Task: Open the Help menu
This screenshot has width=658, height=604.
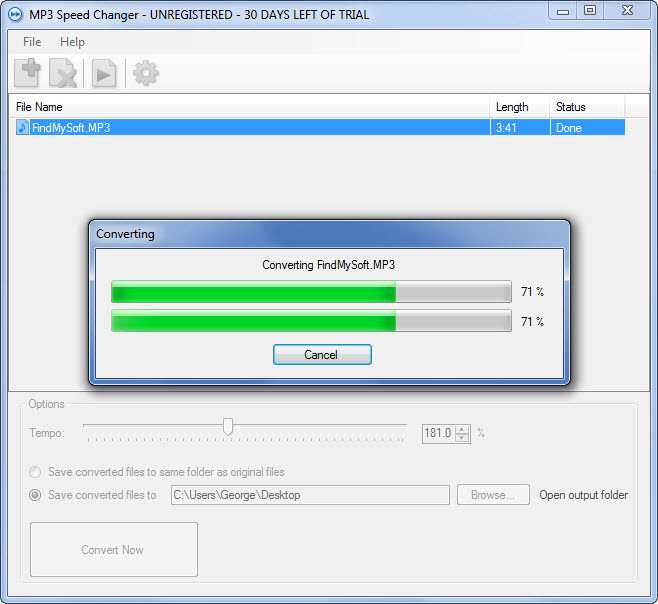Action: coord(72,42)
